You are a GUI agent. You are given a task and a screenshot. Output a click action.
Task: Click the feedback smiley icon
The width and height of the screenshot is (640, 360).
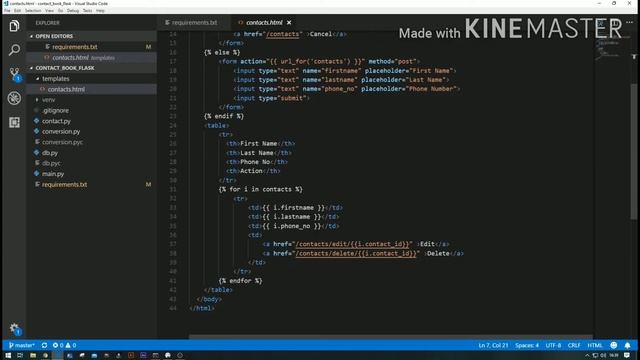[x=613, y=345]
